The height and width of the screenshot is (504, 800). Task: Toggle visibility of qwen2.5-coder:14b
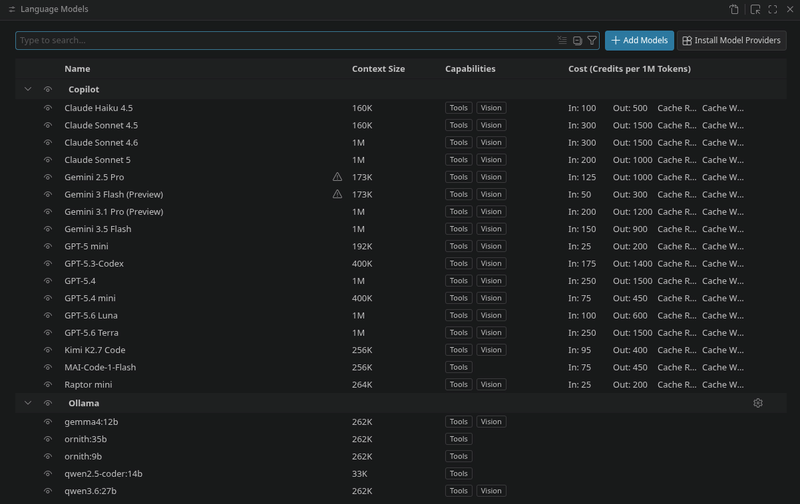48,473
